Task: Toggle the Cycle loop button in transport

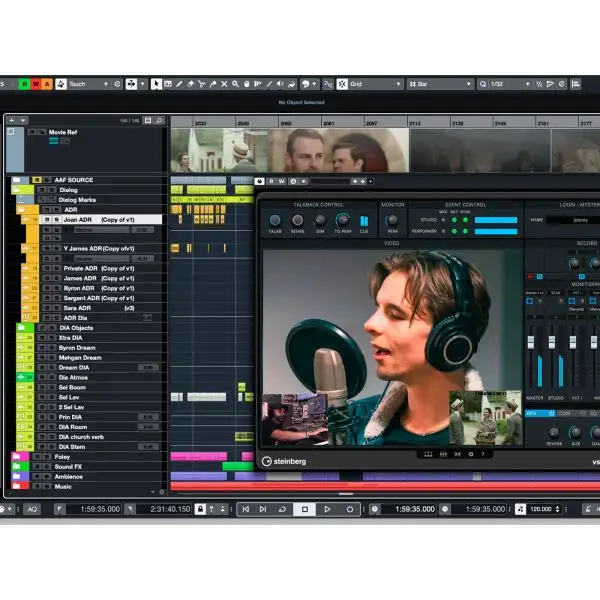Action: tap(283, 509)
